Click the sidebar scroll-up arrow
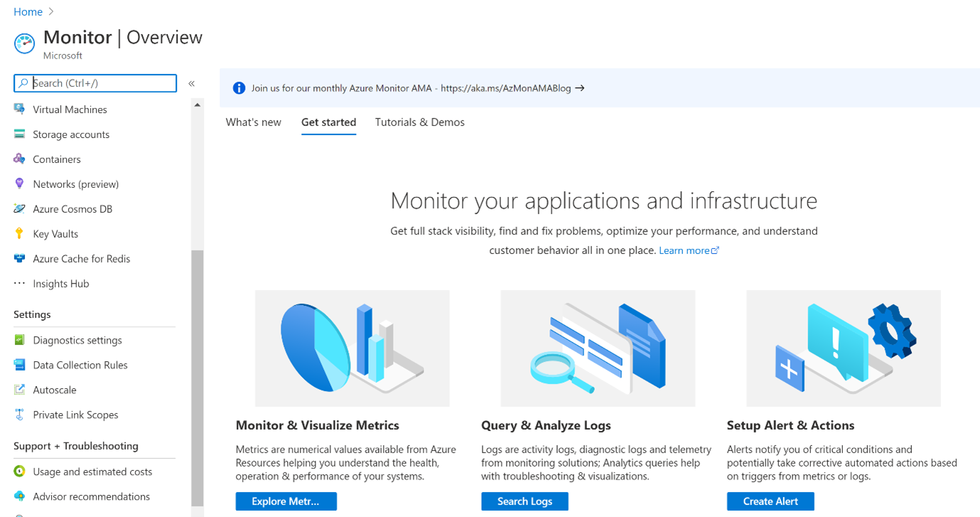 click(x=197, y=105)
